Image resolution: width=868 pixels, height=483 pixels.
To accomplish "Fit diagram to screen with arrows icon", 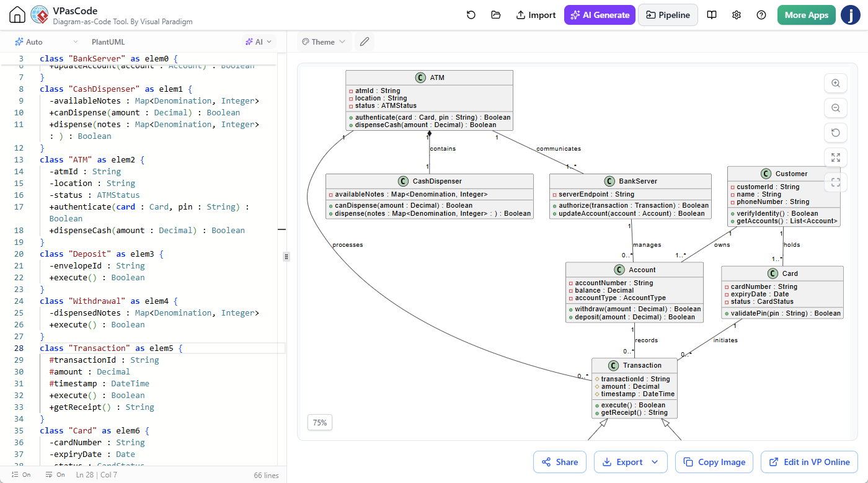I will click(x=836, y=157).
